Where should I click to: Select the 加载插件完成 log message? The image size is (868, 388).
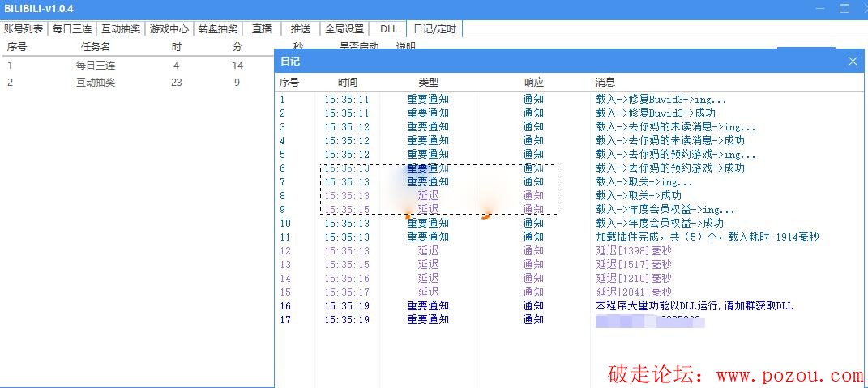(x=708, y=237)
